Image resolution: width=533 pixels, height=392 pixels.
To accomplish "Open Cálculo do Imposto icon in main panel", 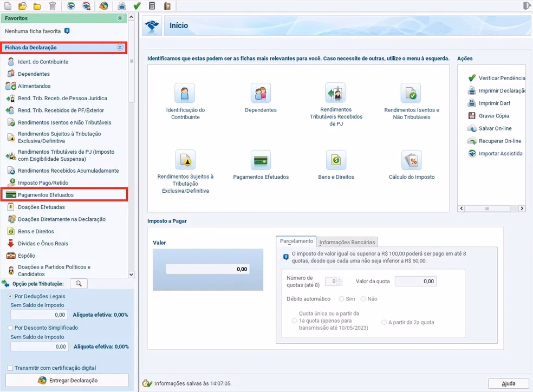I will (x=411, y=161).
